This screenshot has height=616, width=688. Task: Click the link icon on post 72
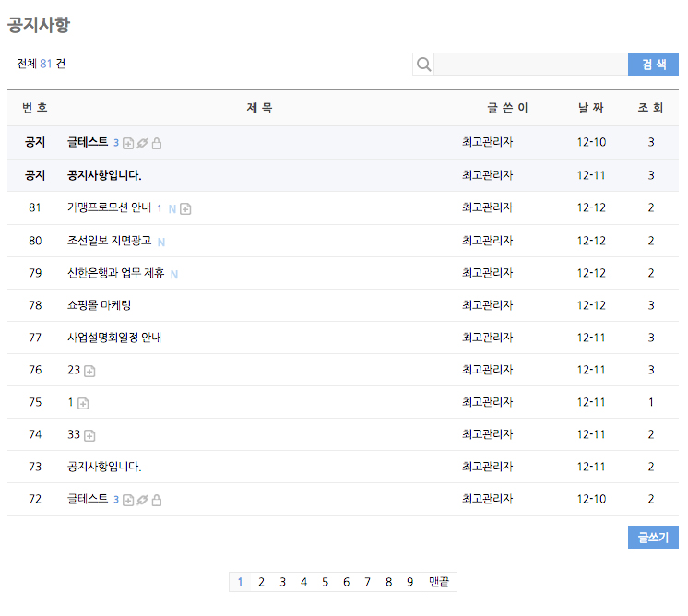(143, 500)
